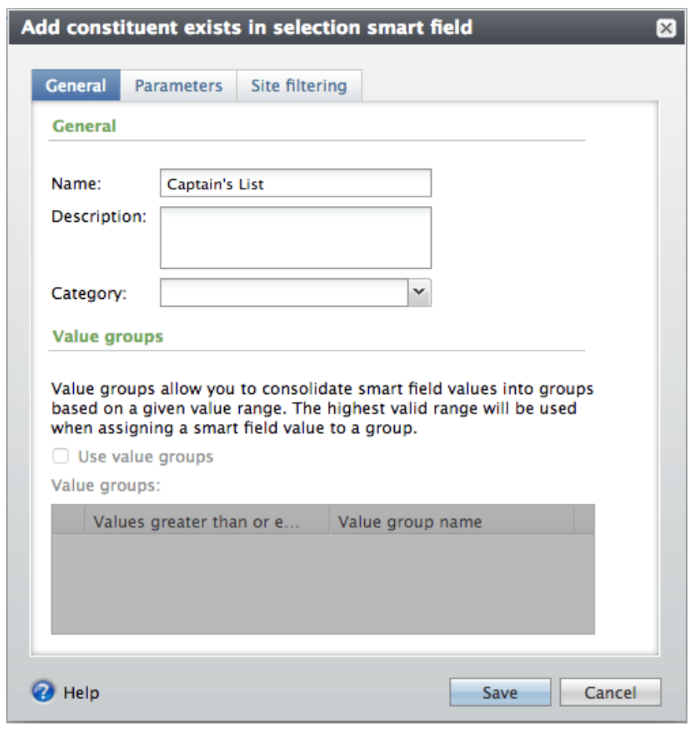The height and width of the screenshot is (736, 700).
Task: Click the grid row selector header cell
Action: 68,520
